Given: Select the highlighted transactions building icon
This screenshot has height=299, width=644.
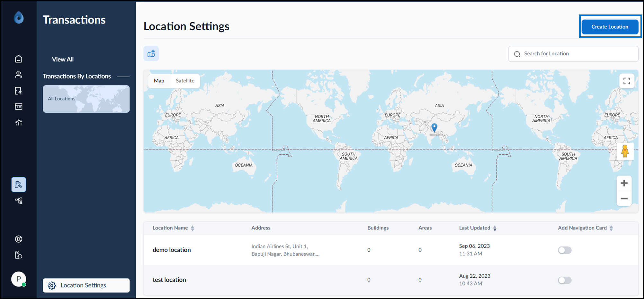Looking at the screenshot, I should coord(19,184).
